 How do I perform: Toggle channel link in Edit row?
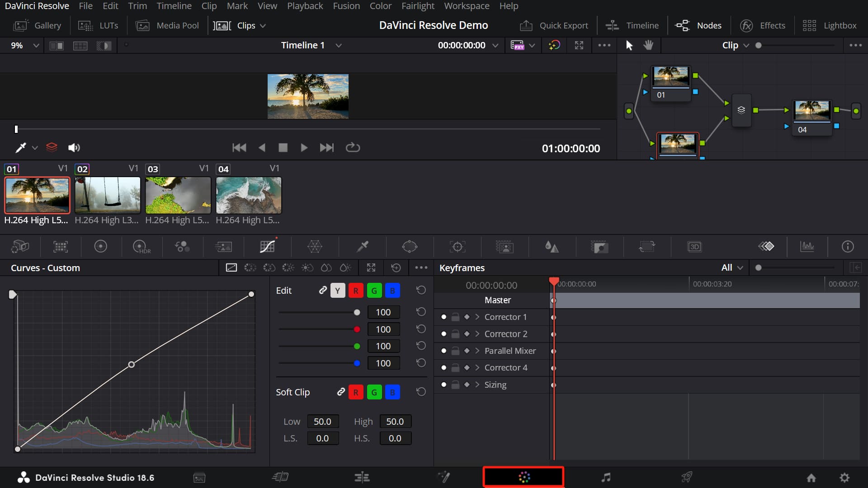click(x=323, y=290)
